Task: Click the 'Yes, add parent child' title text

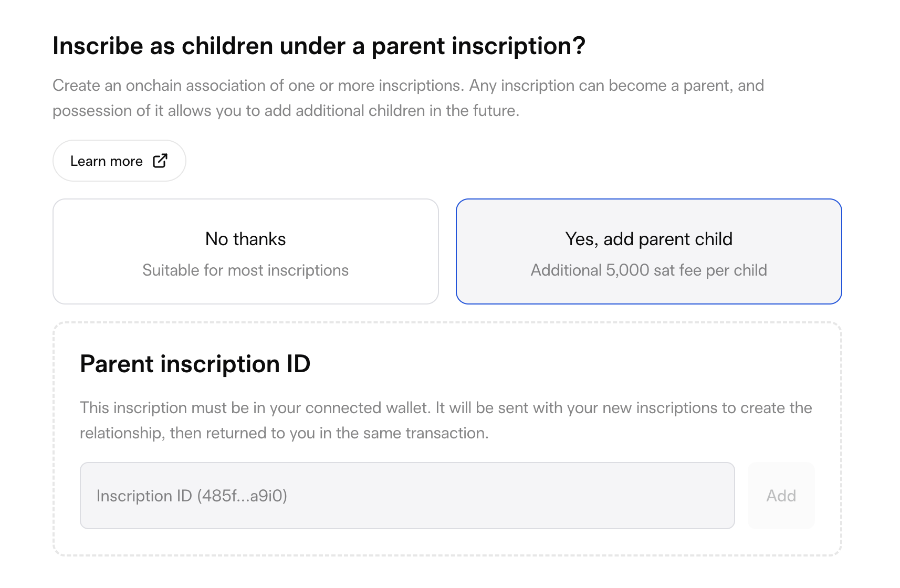Action: (648, 239)
